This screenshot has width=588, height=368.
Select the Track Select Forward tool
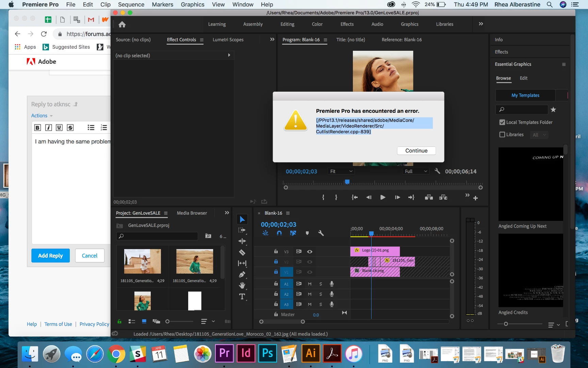click(242, 230)
